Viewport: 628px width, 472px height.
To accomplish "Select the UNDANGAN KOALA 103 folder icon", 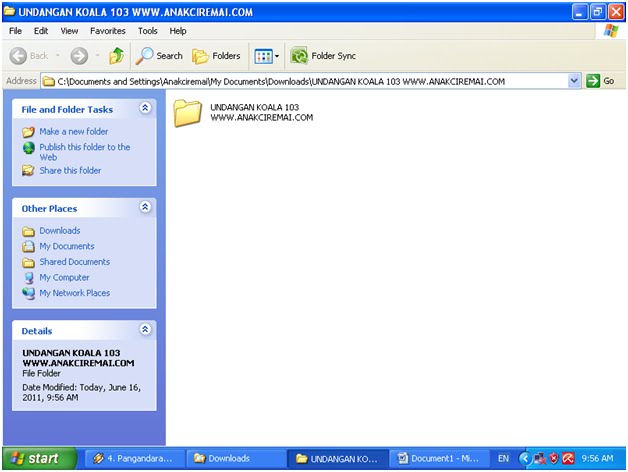I will [187, 113].
